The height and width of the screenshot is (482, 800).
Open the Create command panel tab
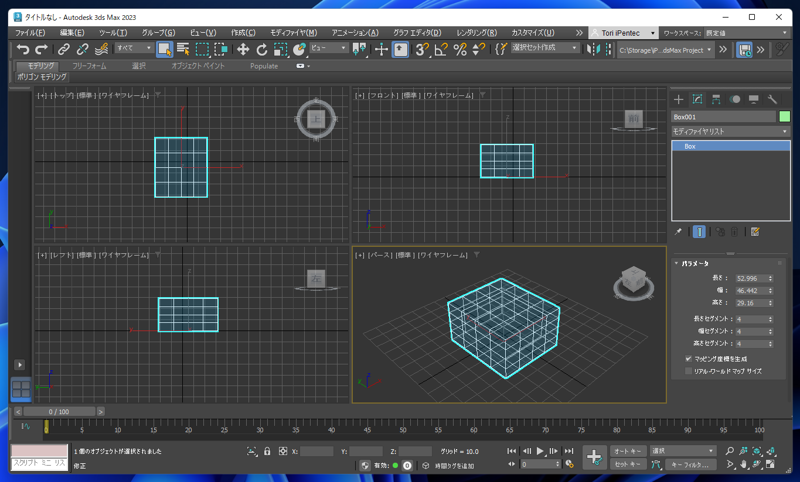click(679, 99)
